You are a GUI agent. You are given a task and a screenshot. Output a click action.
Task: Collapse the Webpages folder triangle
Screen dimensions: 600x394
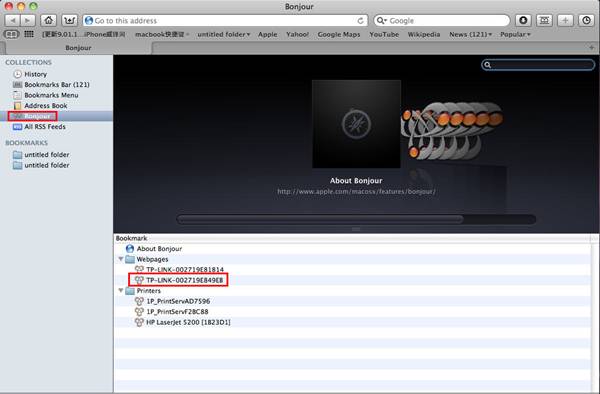[121, 259]
